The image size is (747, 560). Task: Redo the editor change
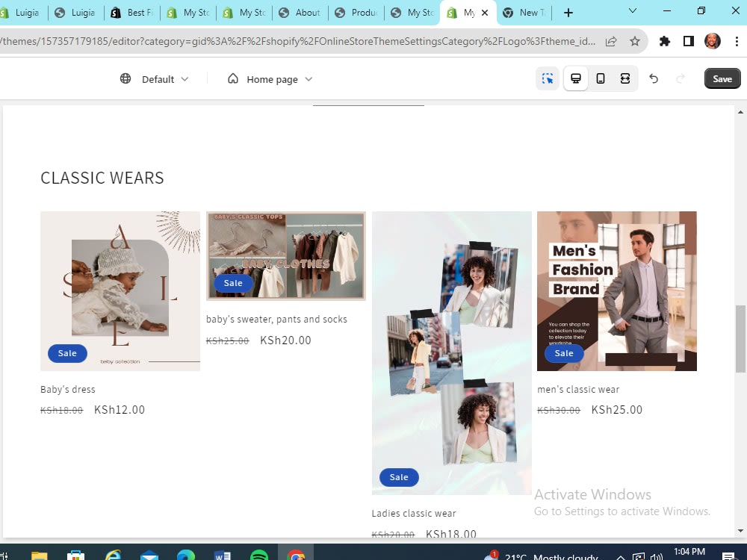681,78
